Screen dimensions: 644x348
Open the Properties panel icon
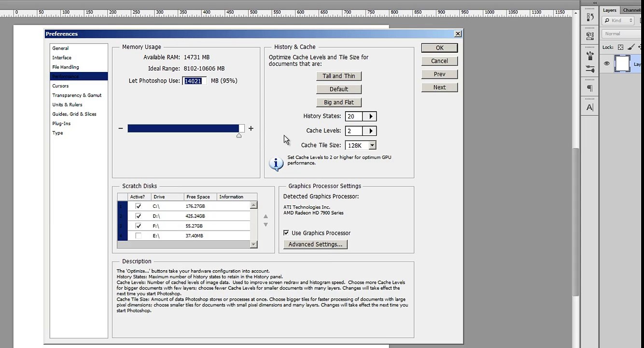[590, 35]
